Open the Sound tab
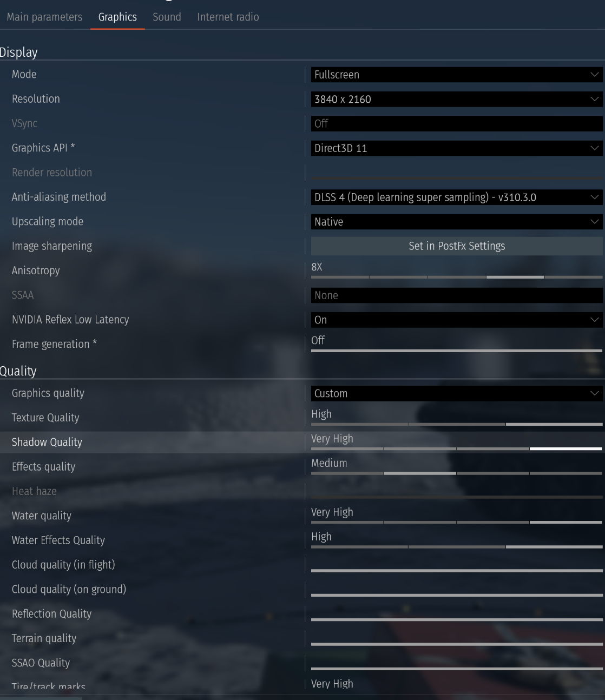The height and width of the screenshot is (700, 605). pyautogui.click(x=167, y=17)
